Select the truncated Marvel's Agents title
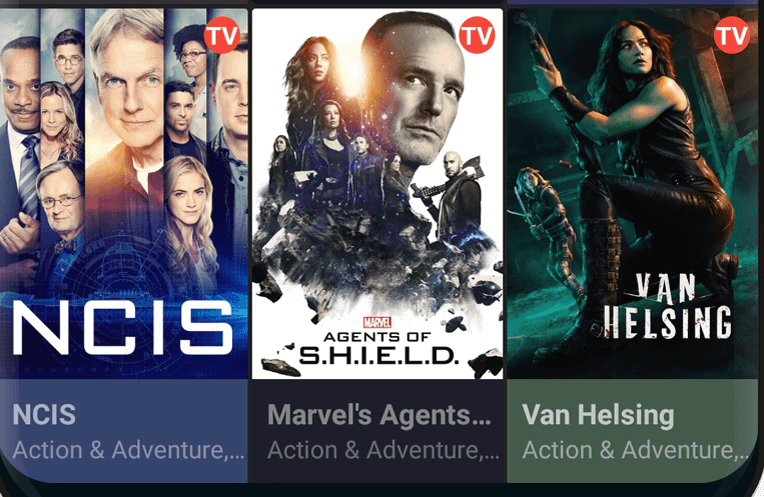764x497 pixels. 379,415
